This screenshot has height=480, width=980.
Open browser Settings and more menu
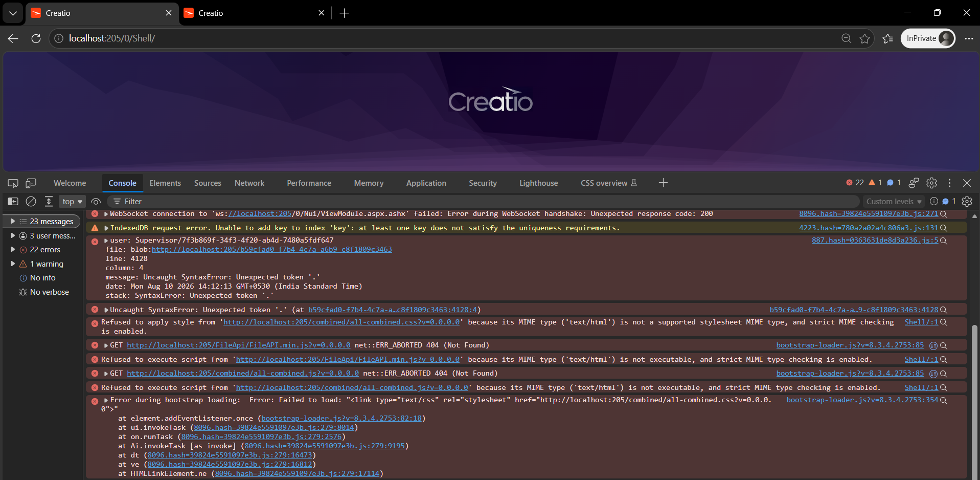point(969,38)
